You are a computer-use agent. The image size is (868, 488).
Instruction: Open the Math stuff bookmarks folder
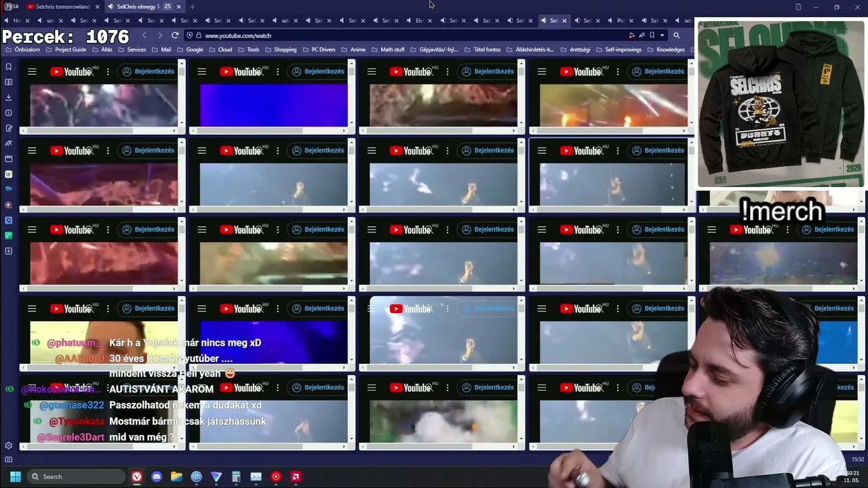tap(387, 49)
